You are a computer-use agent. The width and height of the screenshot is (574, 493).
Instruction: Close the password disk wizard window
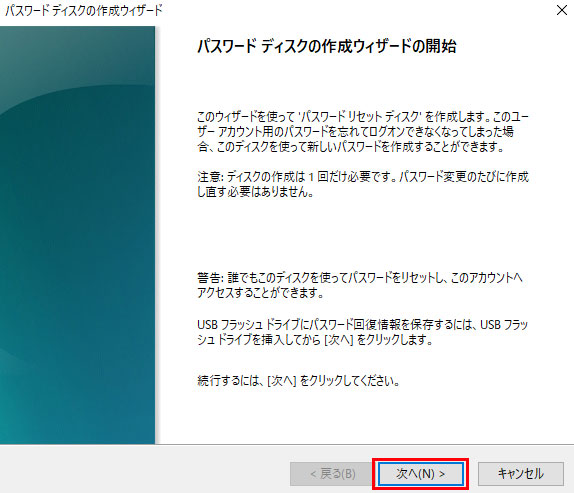562,10
